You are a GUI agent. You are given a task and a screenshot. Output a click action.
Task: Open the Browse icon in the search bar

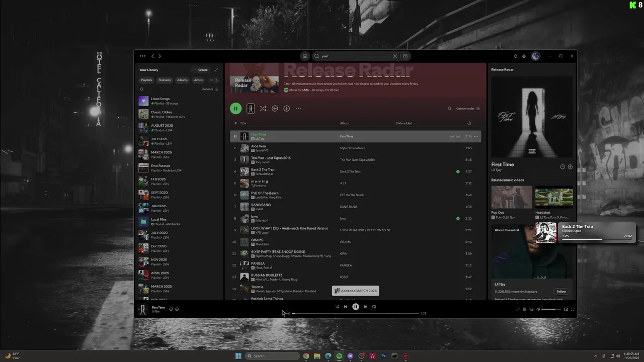(x=405, y=56)
